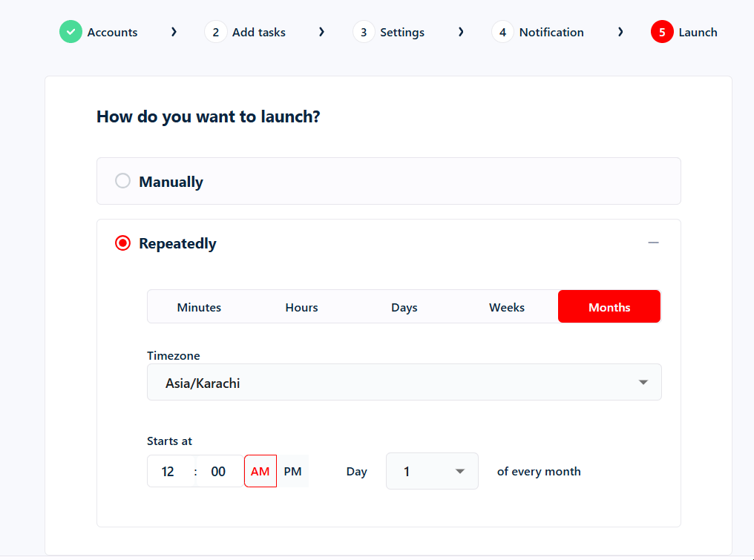Select the Repeatedly radio button
754x560 pixels.
point(122,243)
